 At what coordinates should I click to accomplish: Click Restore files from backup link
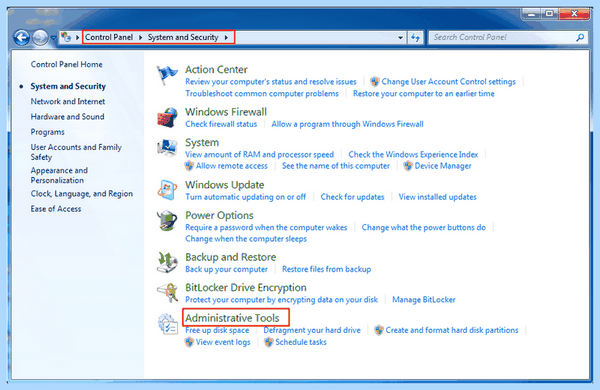pyautogui.click(x=326, y=269)
